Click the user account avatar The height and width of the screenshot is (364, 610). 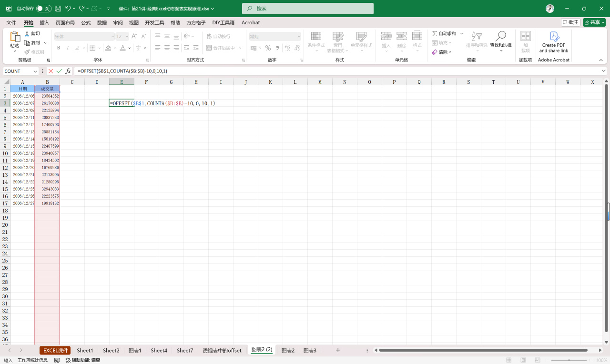[550, 9]
